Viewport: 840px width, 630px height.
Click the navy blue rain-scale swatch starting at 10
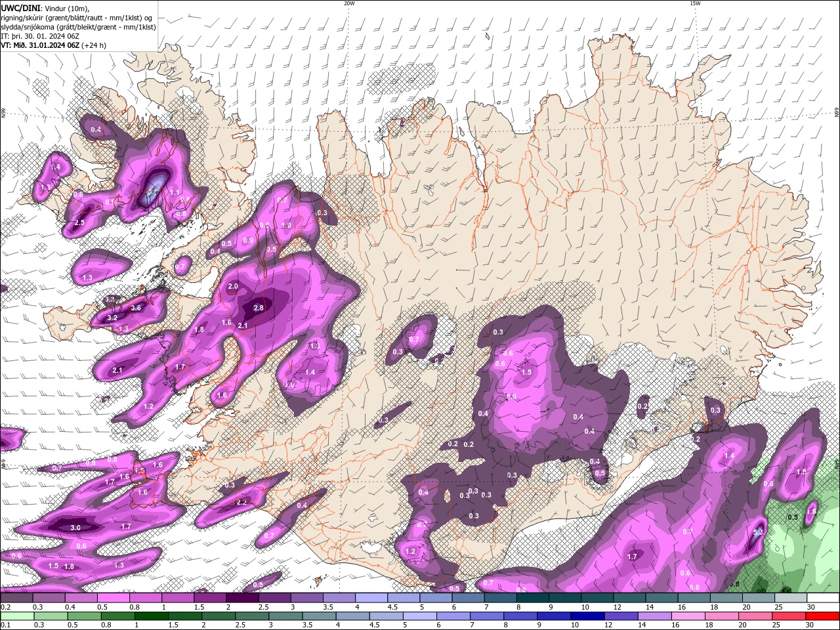click(587, 616)
